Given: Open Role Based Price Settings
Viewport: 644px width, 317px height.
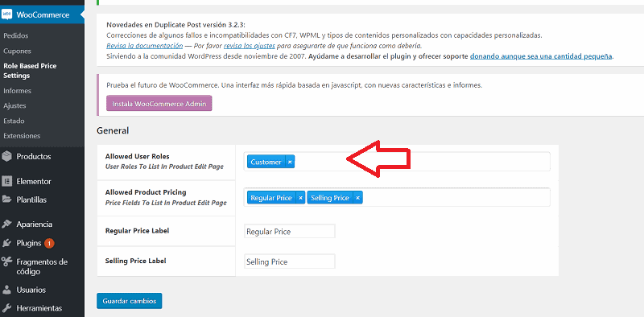Looking at the screenshot, I should click(x=30, y=71).
